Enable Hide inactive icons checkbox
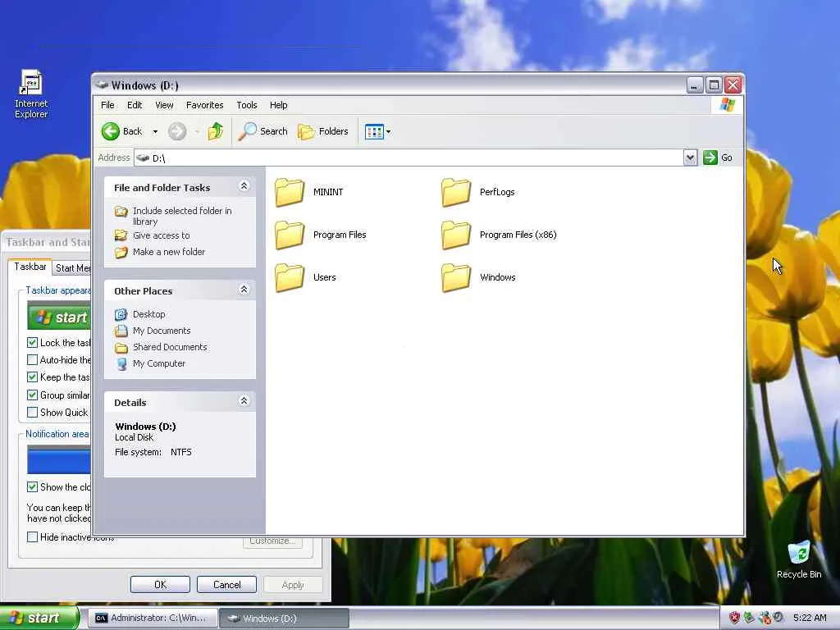 pos(32,536)
